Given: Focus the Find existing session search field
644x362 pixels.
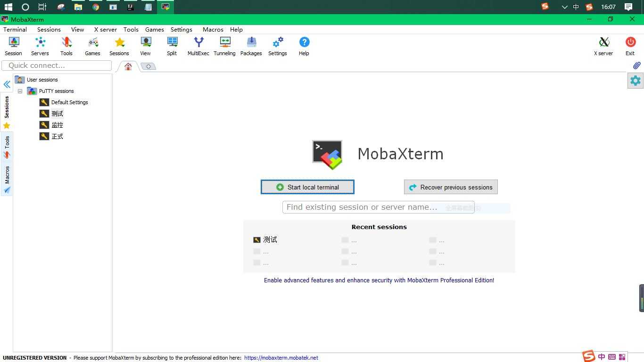Looking at the screenshot, I should [x=378, y=207].
